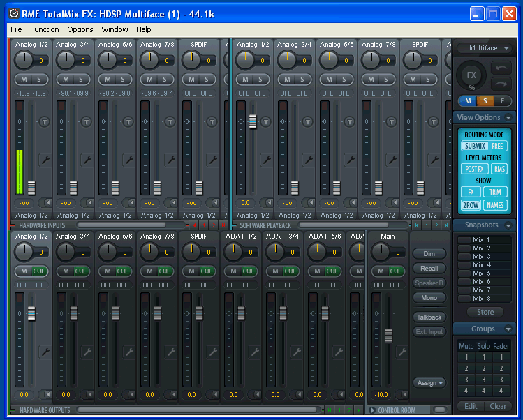
Task: Click the Undo arrow in the right panel
Action: click(501, 68)
